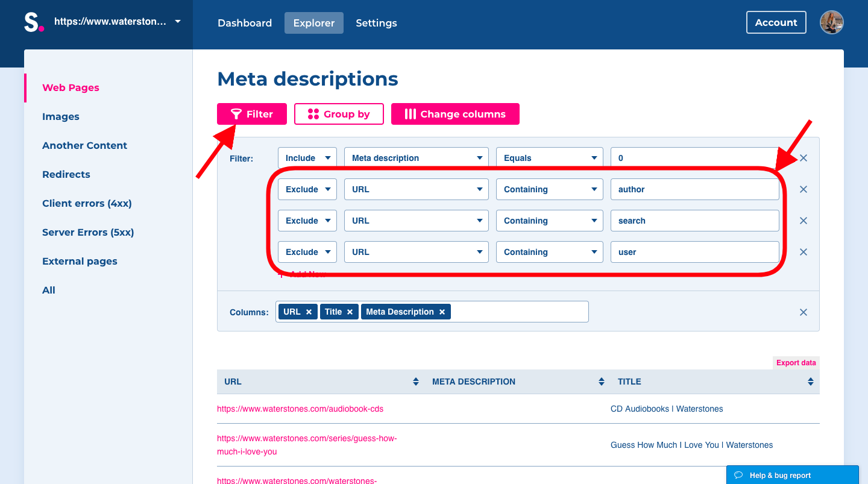
Task: Open Client errors (4xx) section
Action: [x=87, y=203]
